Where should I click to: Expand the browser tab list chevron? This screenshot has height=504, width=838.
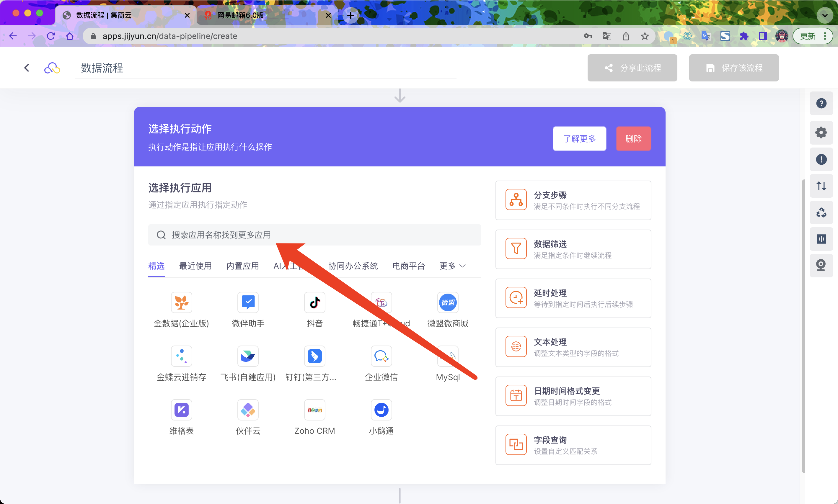(x=824, y=15)
